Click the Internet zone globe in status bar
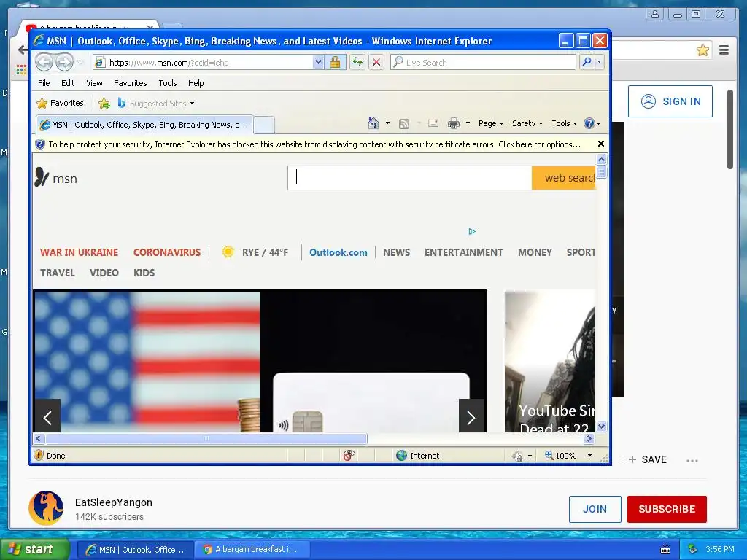The height and width of the screenshot is (560, 747). coord(402,455)
